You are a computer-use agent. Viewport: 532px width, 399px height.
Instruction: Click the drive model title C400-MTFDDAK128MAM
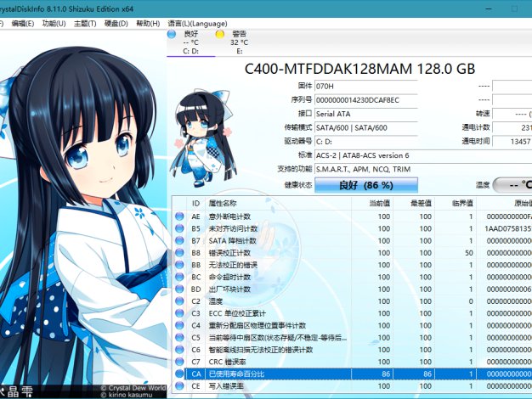[x=328, y=69]
